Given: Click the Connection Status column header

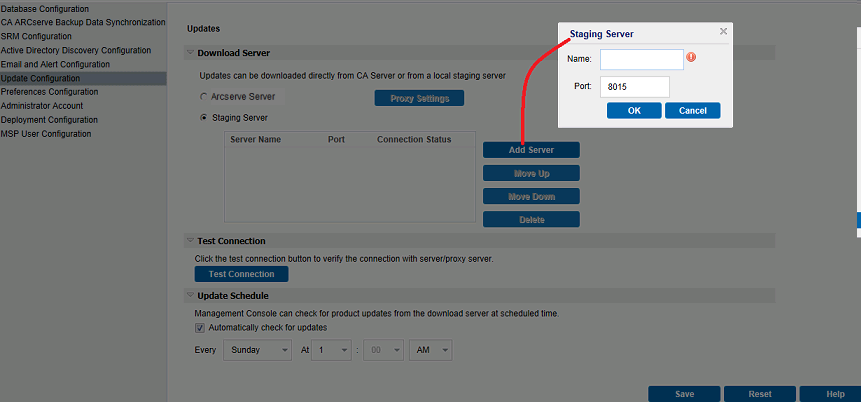Looking at the screenshot, I should (x=414, y=139).
